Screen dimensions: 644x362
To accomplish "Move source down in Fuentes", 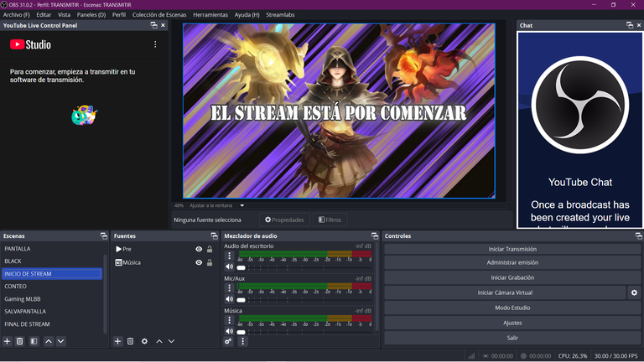I will coord(171,341).
